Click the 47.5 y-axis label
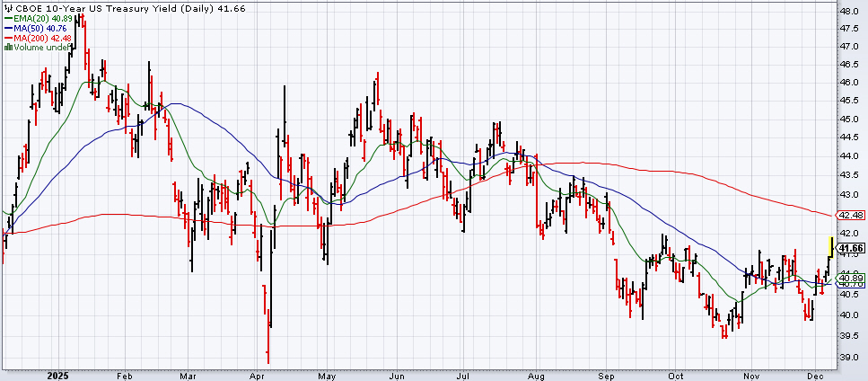This screenshot has height=381, width=868. (849, 28)
